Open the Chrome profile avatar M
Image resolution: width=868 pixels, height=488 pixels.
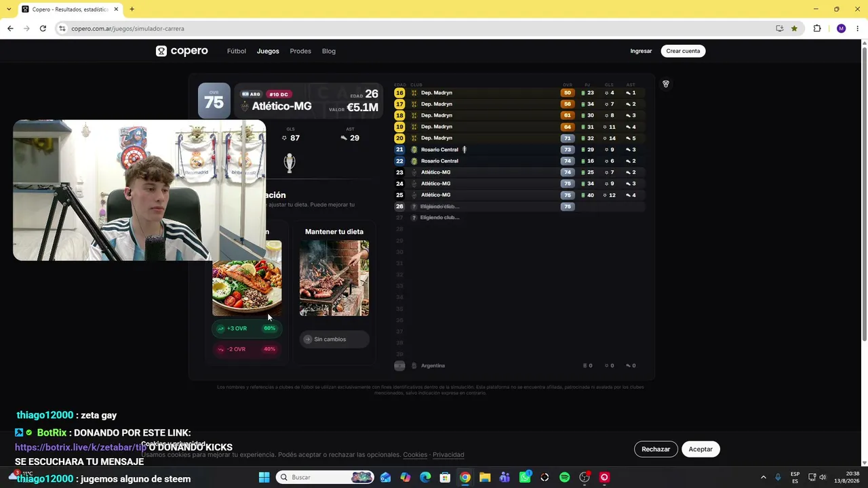[x=842, y=28]
